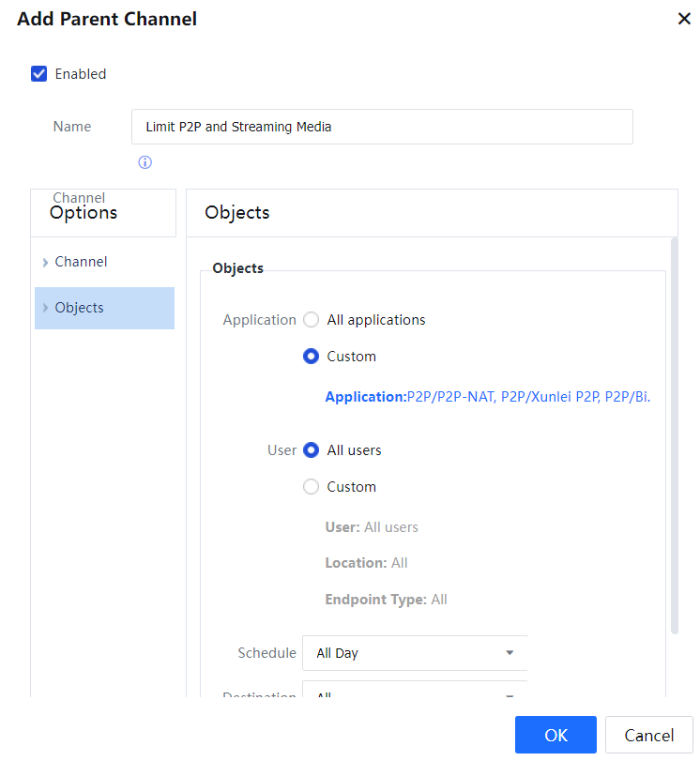Open the Destination dropdown
Viewport: 700px width, 761px height.
pos(415,693)
